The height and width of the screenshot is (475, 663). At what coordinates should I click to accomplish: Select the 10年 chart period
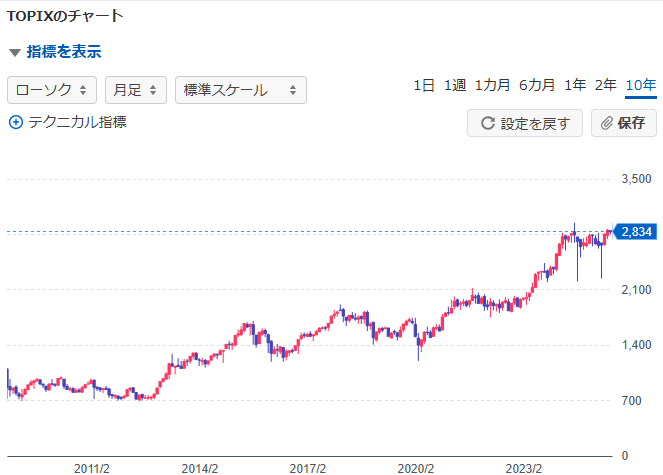640,86
